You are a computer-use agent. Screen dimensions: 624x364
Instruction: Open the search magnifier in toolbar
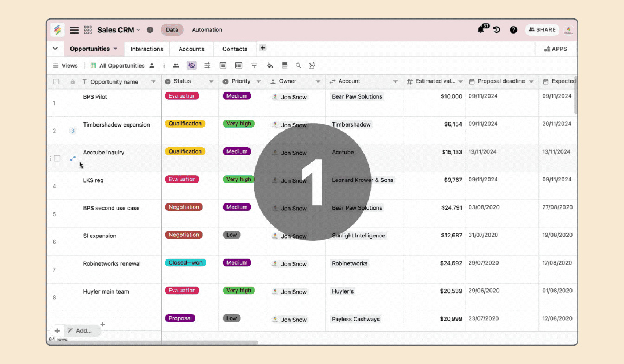pos(298,66)
